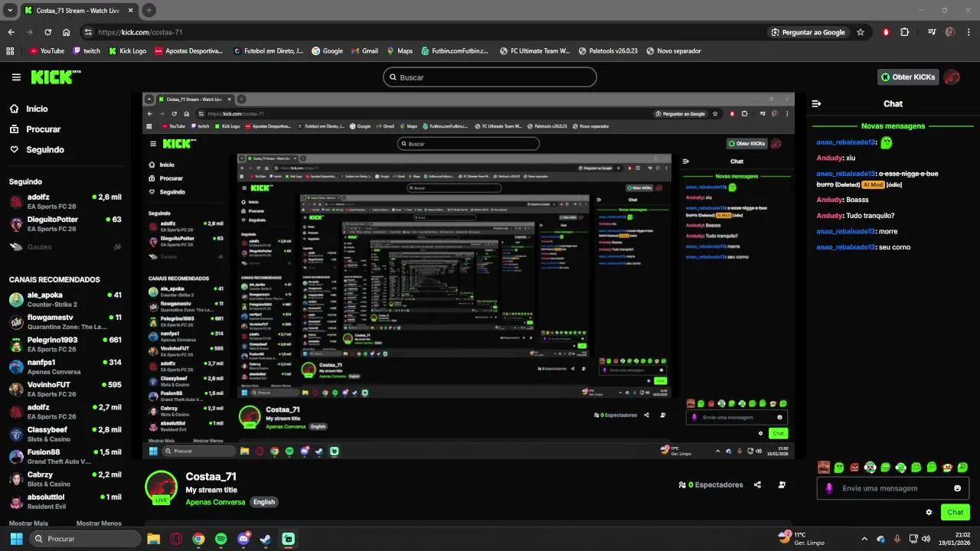The image size is (980, 551).
Task: Open the recommended channel VovinhoFUT
Action: 64,389
